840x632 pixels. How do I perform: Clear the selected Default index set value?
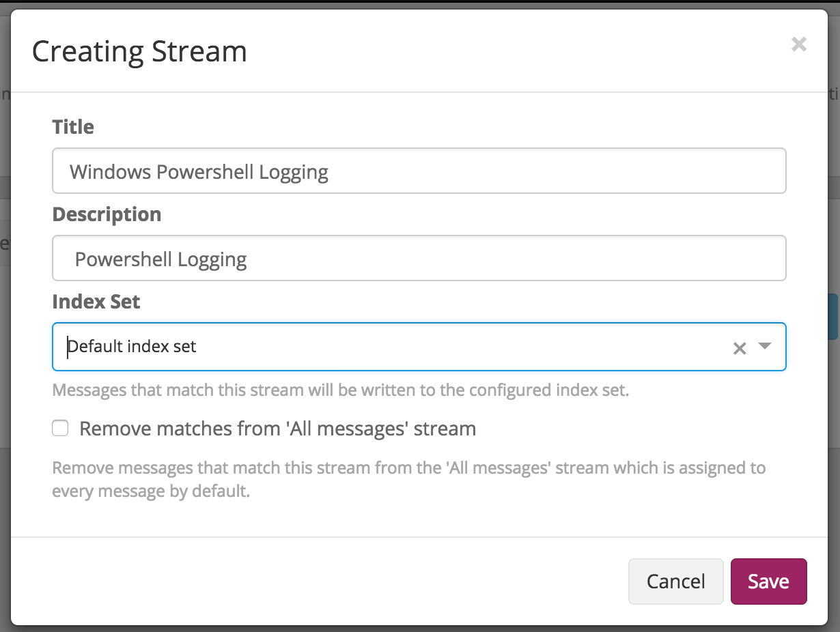point(739,348)
